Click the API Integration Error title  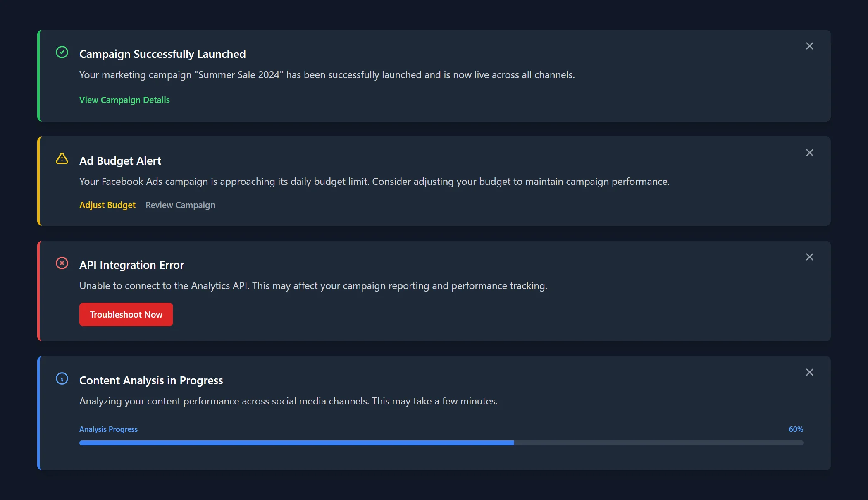point(131,265)
